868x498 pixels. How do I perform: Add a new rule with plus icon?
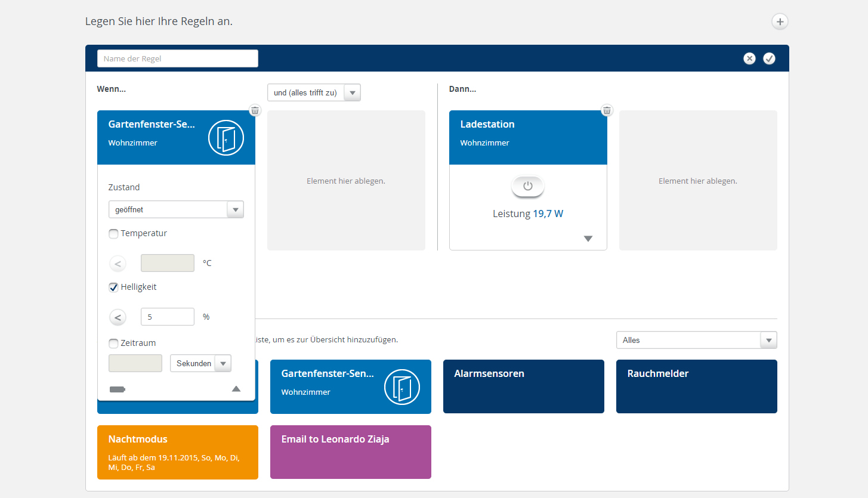(x=780, y=21)
